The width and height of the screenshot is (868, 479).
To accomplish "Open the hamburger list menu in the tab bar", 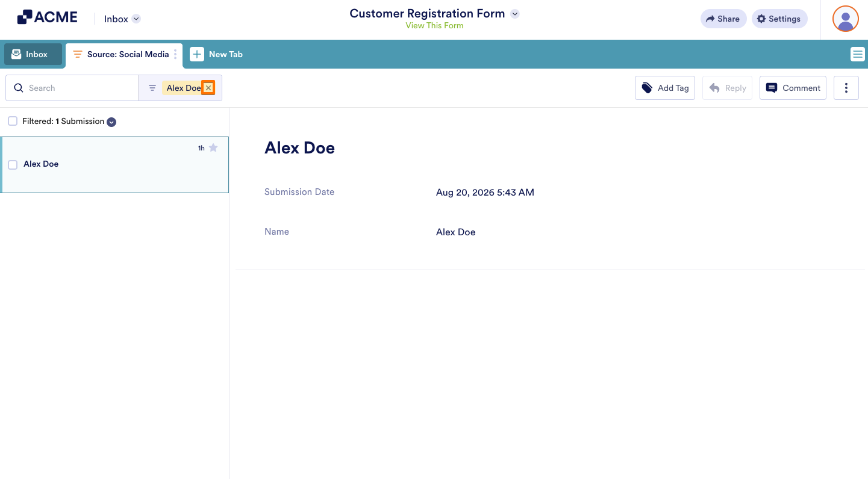I will (x=857, y=54).
